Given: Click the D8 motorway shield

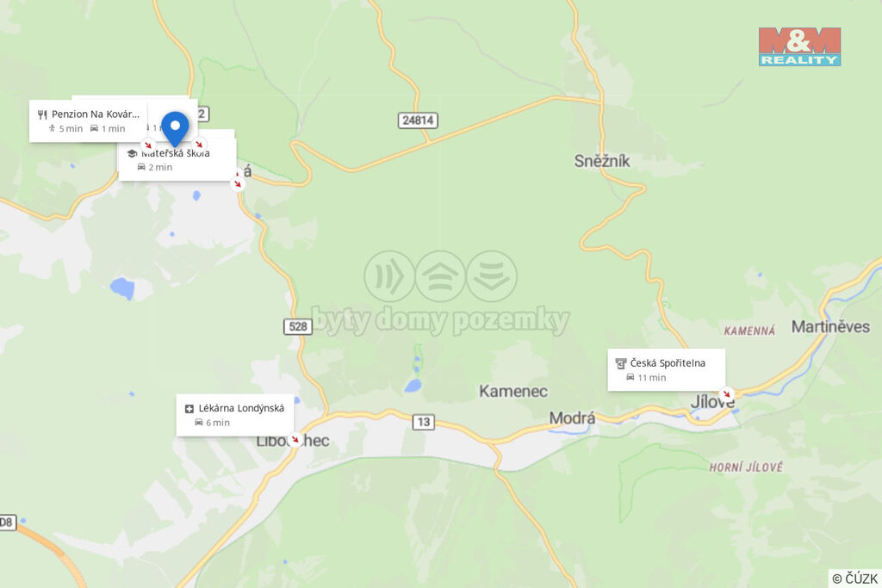Looking at the screenshot, I should 7,523.
